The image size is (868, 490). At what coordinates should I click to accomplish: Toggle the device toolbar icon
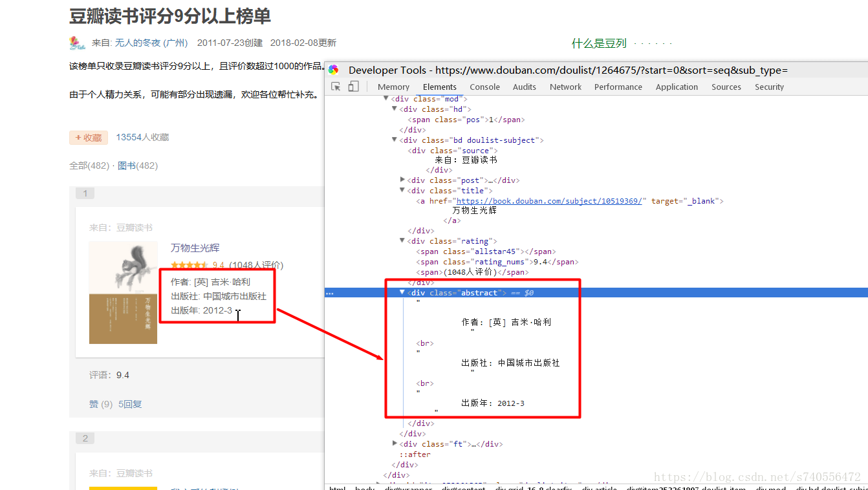[353, 87]
